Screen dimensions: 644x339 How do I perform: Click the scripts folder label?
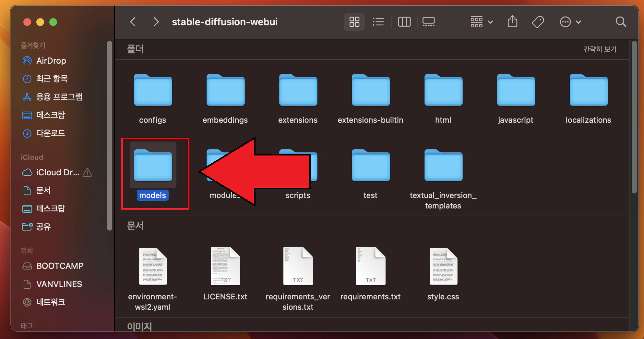298,195
